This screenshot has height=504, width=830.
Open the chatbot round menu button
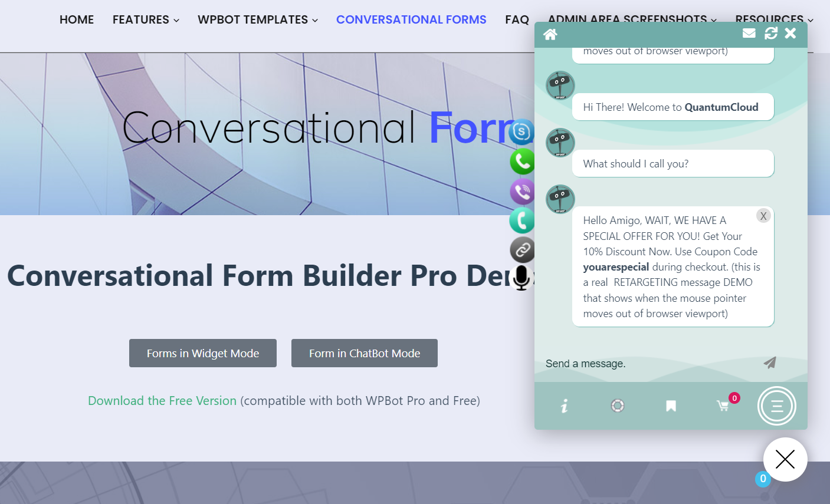click(x=777, y=406)
